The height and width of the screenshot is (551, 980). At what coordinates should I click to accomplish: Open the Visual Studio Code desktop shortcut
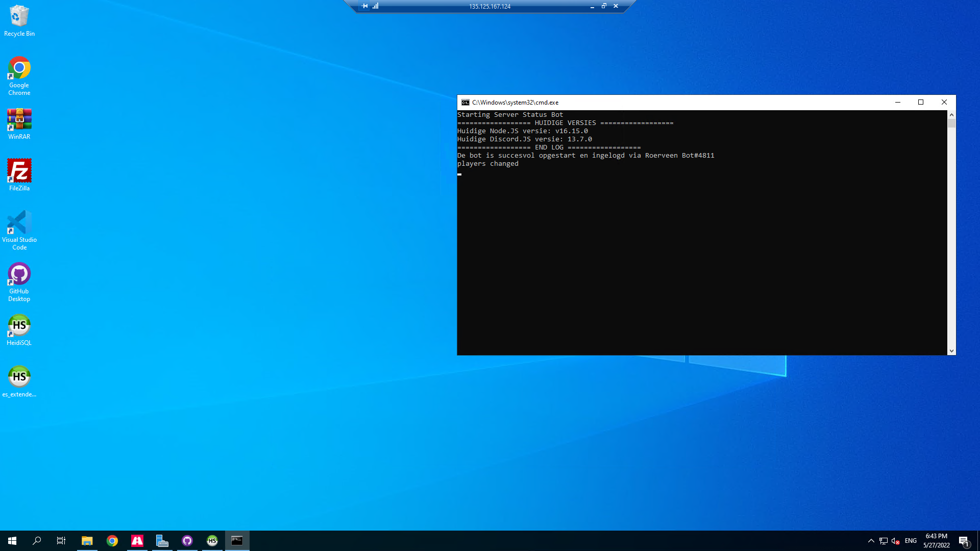19,223
